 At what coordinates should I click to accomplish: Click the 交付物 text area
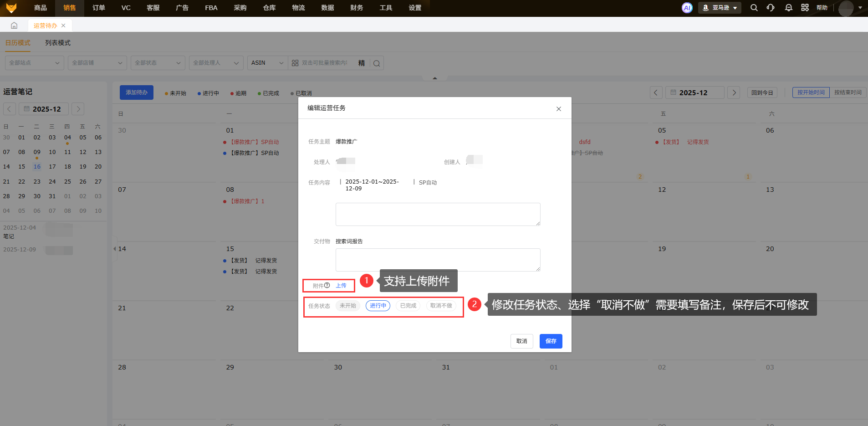coord(438,260)
